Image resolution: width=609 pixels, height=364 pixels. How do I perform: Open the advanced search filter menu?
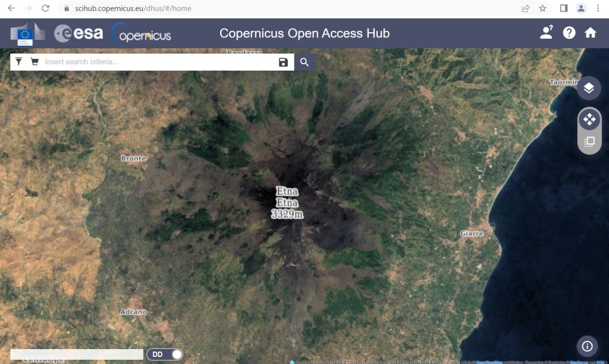(18, 62)
